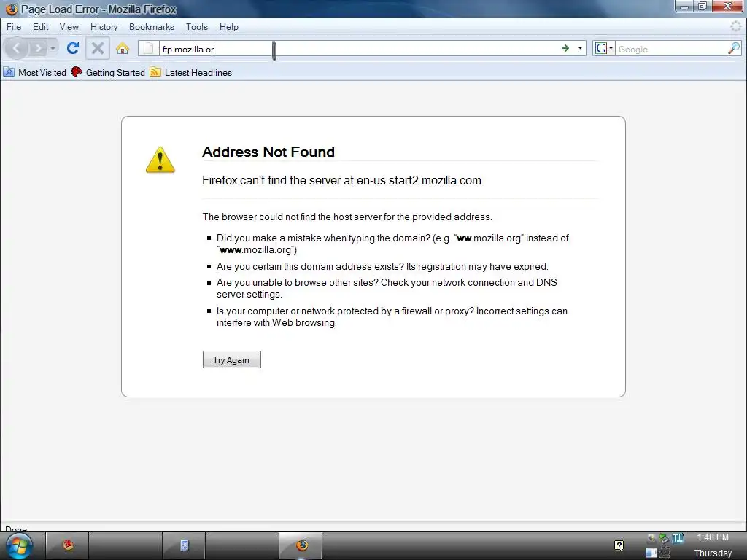Click the Address Not Found heading
Image resolution: width=747 pixels, height=560 pixels.
pos(268,152)
